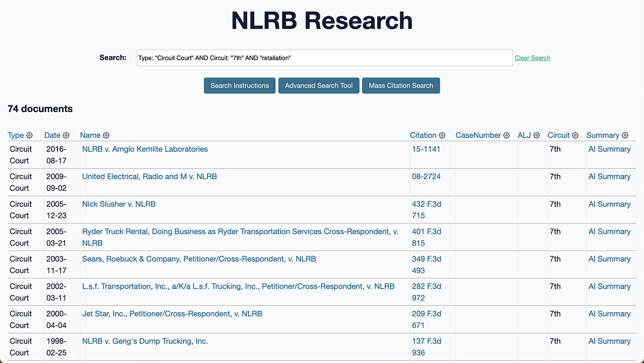Open citation 08-2724
644x363 pixels.
pyautogui.click(x=426, y=177)
